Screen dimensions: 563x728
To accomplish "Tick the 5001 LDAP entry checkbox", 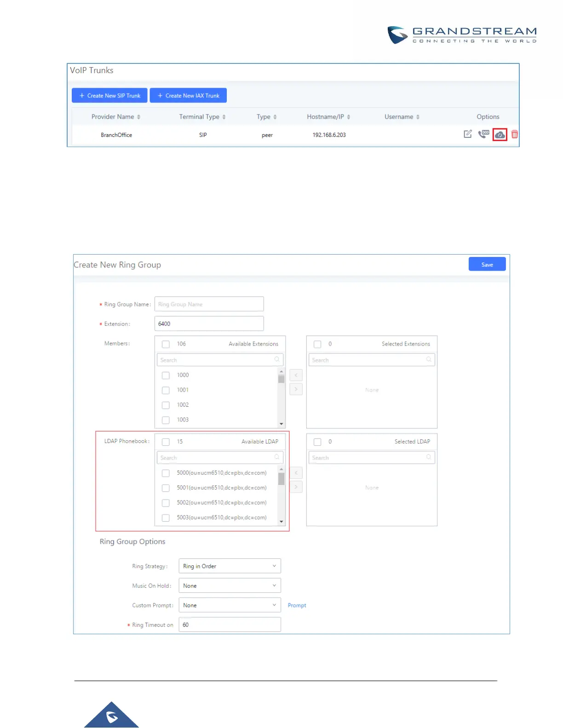I will pos(166,488).
